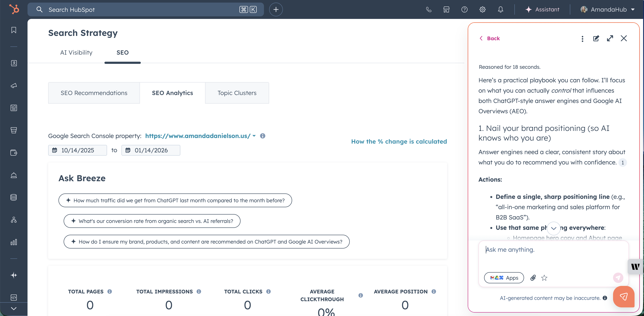The image size is (644, 316).
Task: Open the AmandaHub account dropdown
Action: point(608,9)
